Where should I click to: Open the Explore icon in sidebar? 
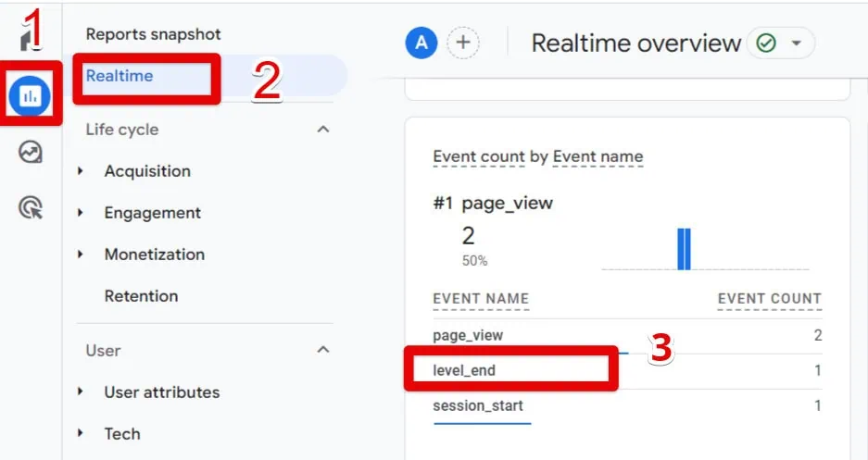tap(30, 152)
